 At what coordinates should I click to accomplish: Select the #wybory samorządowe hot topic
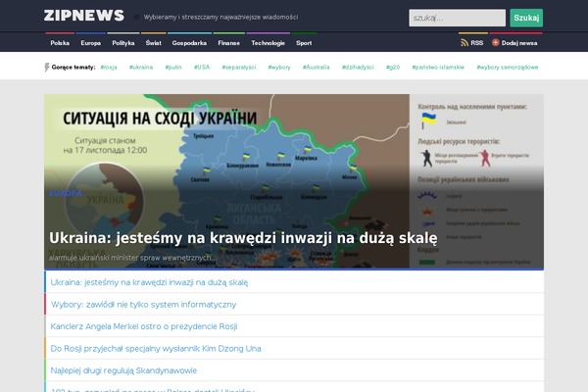click(508, 68)
